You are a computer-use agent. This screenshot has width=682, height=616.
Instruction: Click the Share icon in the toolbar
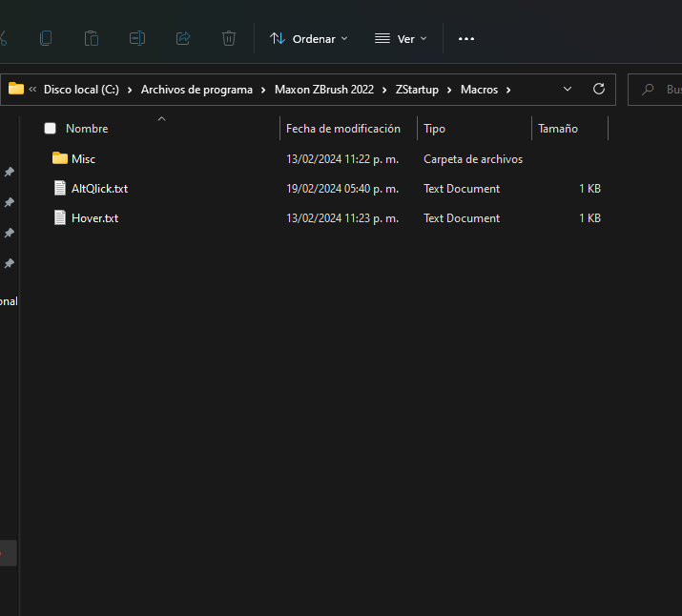click(x=183, y=38)
